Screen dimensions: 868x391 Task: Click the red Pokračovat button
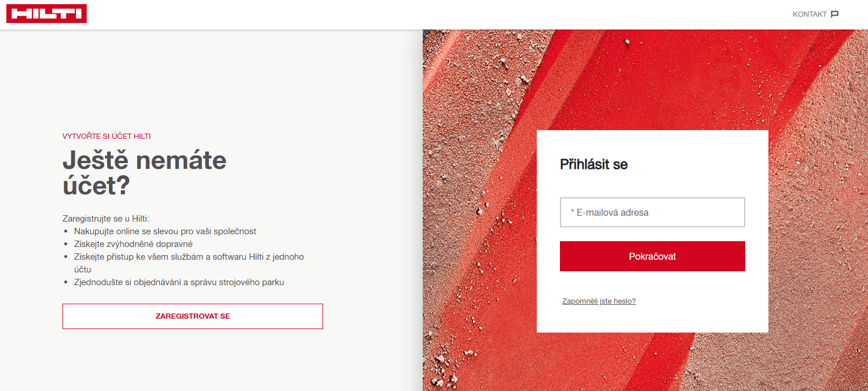pos(652,256)
